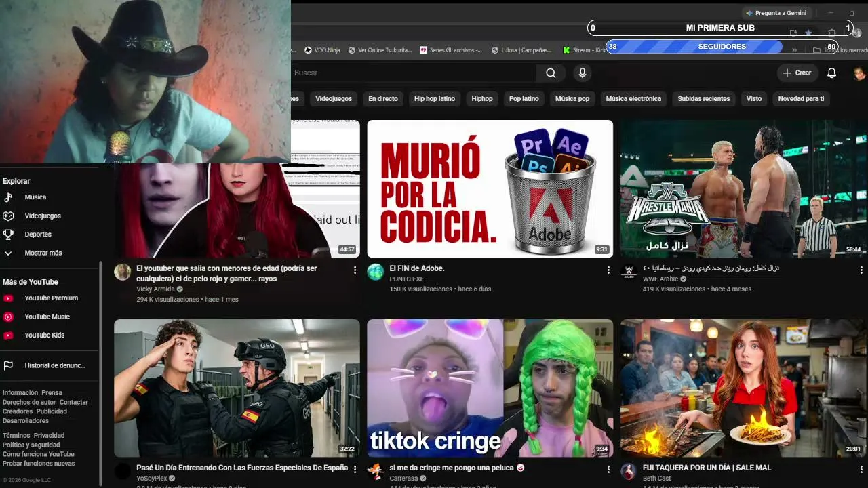
Task: Open the MURIÓ POR LA CODICIA thumbnail
Action: pyautogui.click(x=490, y=189)
